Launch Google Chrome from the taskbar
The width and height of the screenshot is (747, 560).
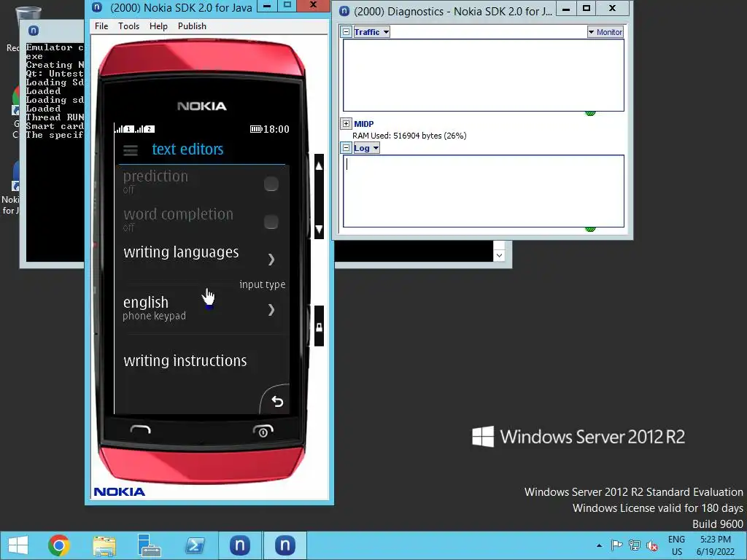click(x=59, y=545)
